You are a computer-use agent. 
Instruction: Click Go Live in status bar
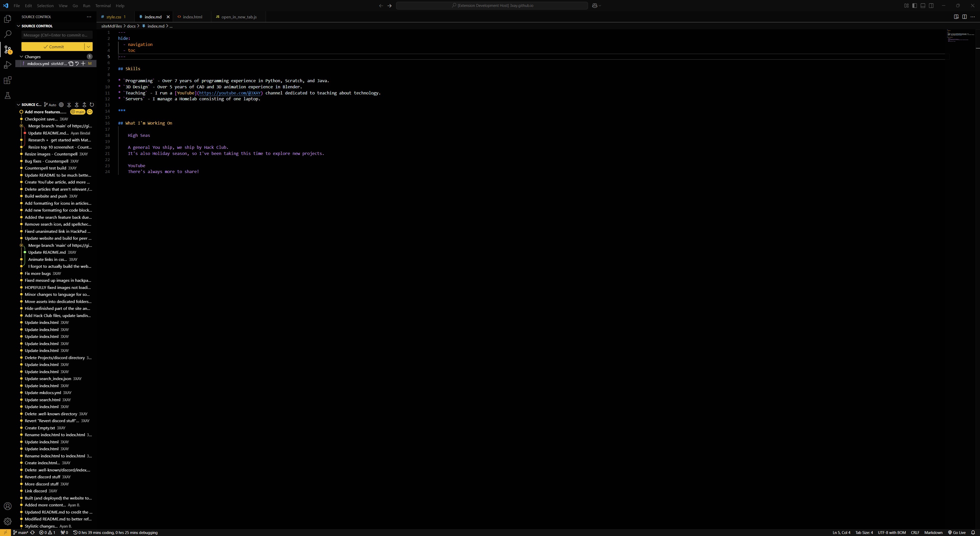957,533
